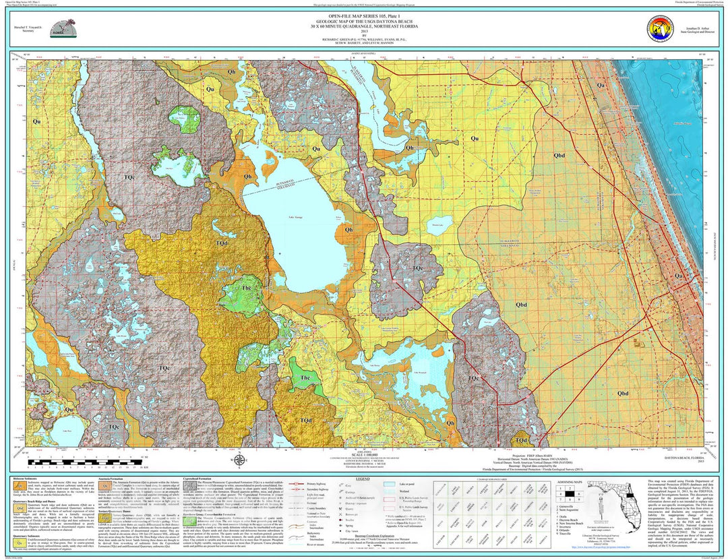Click the map title 'Geologic Map of the USGS Daytona Beach'
The height and width of the screenshot is (560, 728).
tap(365, 22)
